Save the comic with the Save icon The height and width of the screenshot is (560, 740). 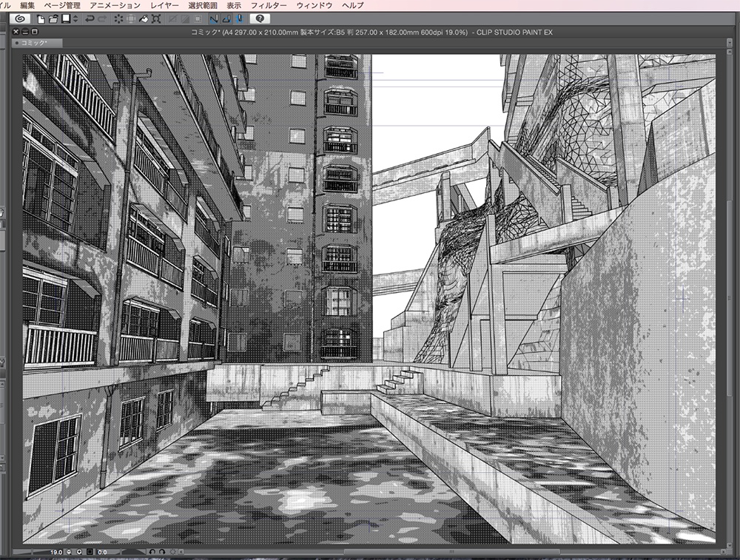[x=66, y=18]
